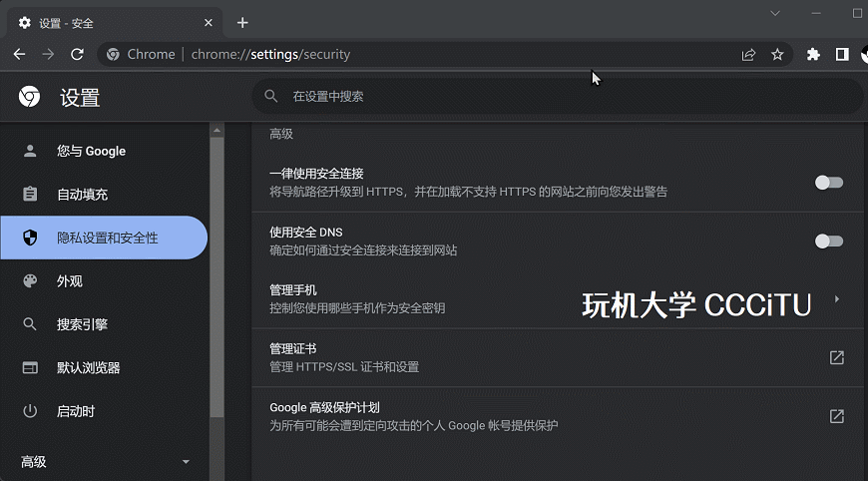Select 外观 in the sidebar
Screen dimensions: 868x481
70,281
